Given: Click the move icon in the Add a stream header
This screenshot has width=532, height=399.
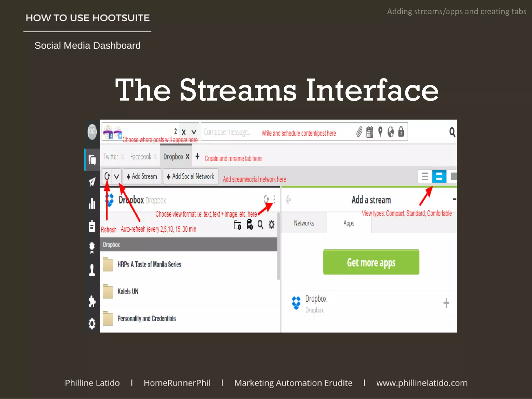Looking at the screenshot, I should (x=288, y=200).
